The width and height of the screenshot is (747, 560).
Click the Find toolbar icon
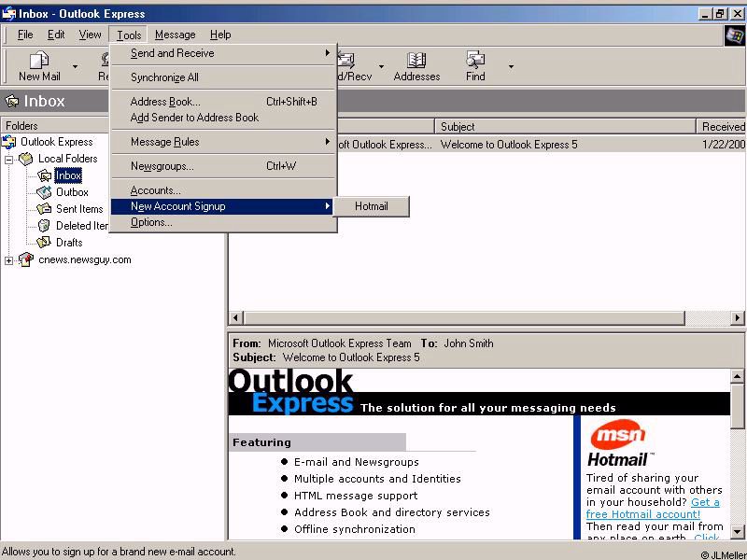coord(475,61)
